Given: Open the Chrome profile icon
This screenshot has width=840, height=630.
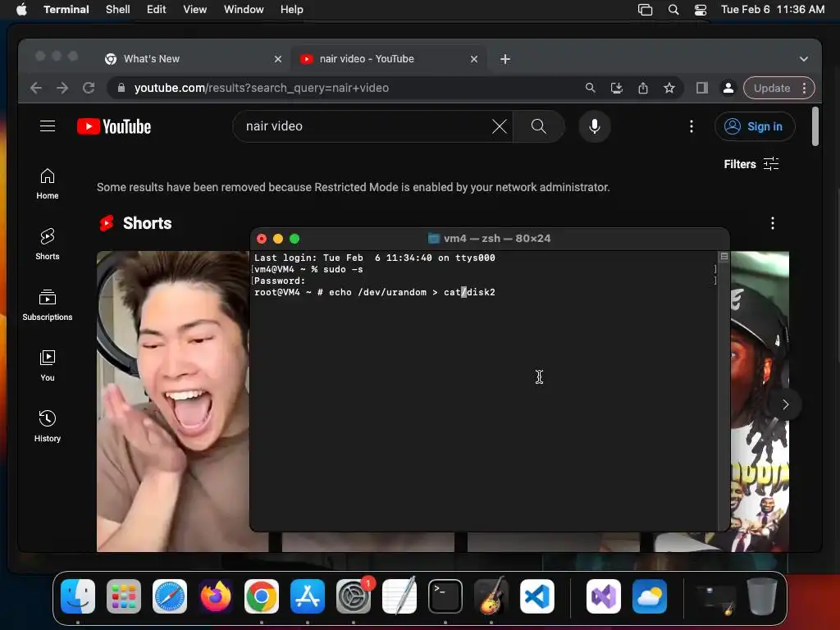Looking at the screenshot, I should pos(728,88).
